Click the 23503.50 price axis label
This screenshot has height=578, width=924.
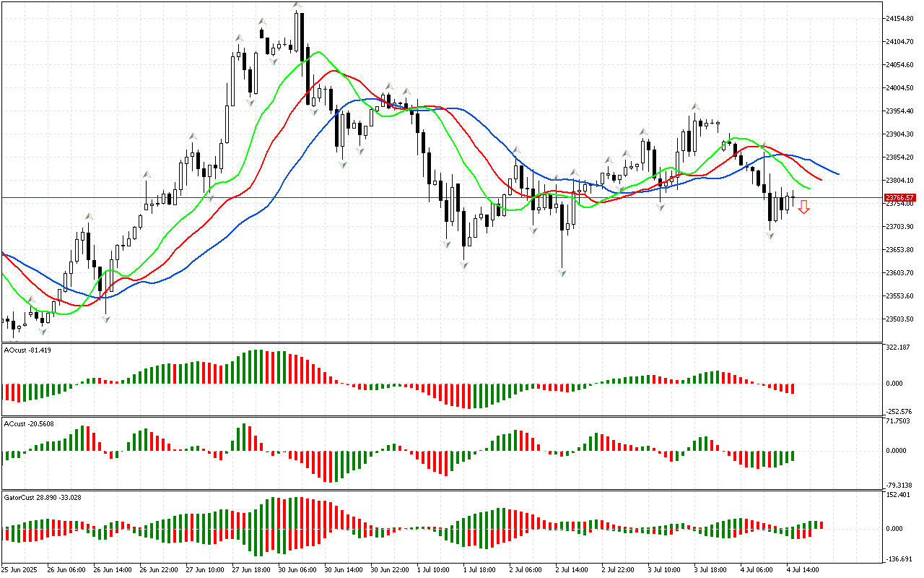click(900, 319)
